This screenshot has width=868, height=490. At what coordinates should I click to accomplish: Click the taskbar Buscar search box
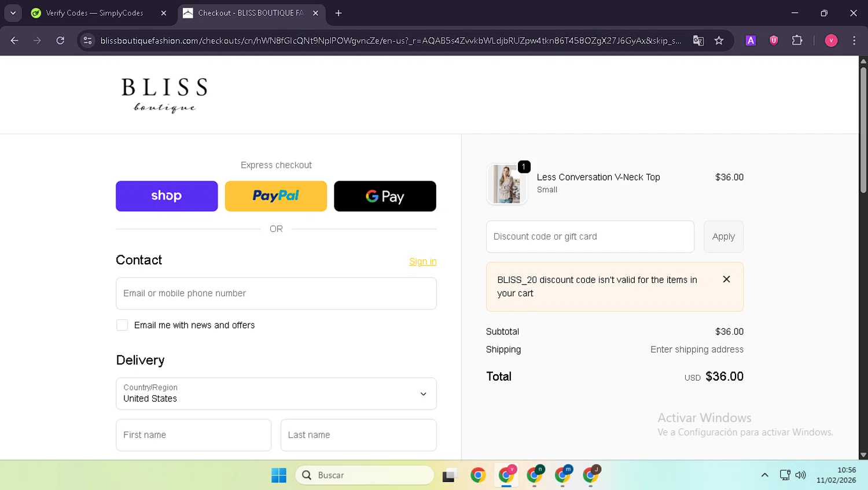[365, 475]
